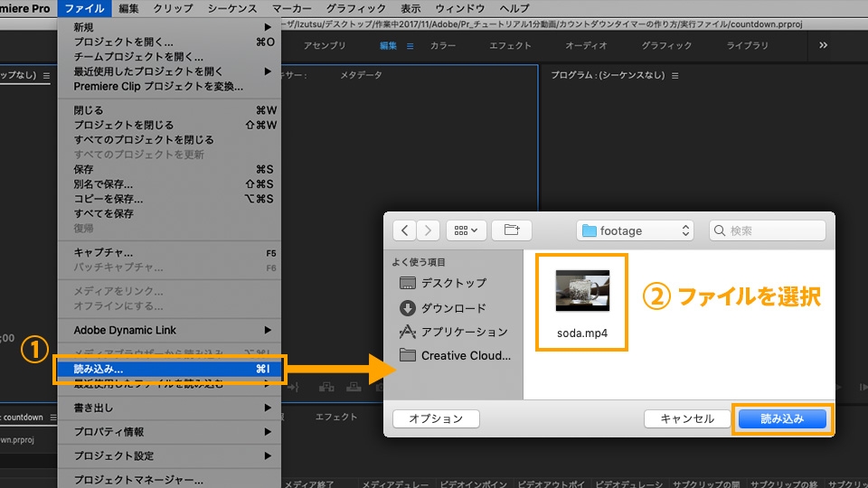Image resolution: width=868 pixels, height=488 pixels.
Task: Select すべてのプロジェクトを閉じる menu item
Action: click(169, 139)
